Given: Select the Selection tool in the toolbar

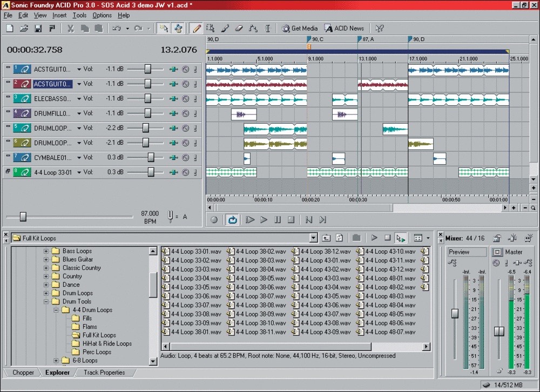Looking at the screenshot, I should [x=211, y=28].
